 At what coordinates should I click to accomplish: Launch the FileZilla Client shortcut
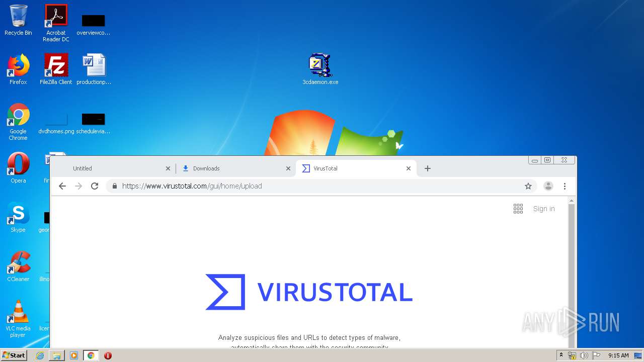tap(56, 69)
